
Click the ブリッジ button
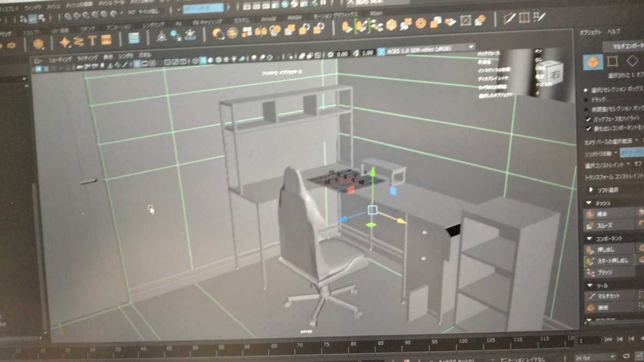(610, 272)
